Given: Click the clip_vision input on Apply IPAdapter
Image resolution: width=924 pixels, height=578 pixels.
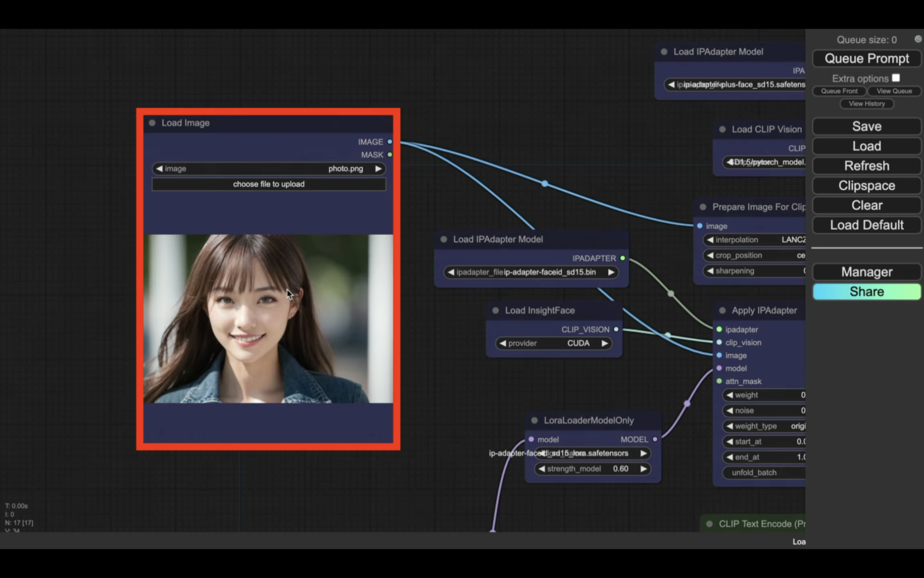Looking at the screenshot, I should 719,342.
